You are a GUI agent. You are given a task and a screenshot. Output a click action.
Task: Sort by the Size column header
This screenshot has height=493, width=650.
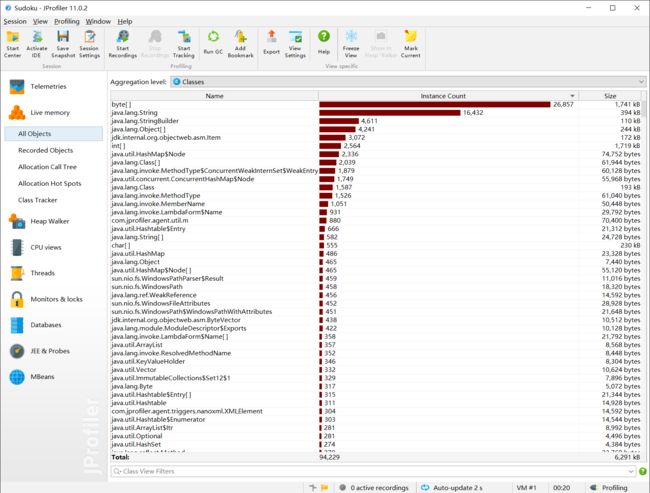610,96
